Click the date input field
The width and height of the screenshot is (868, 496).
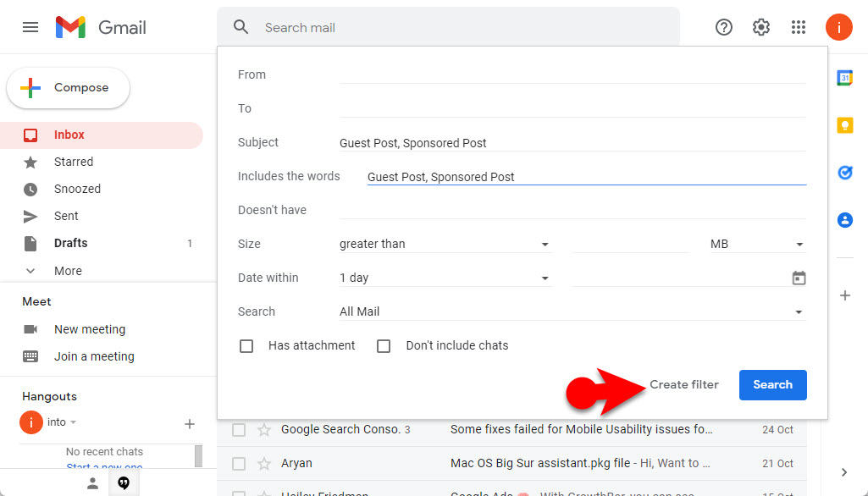click(x=680, y=278)
